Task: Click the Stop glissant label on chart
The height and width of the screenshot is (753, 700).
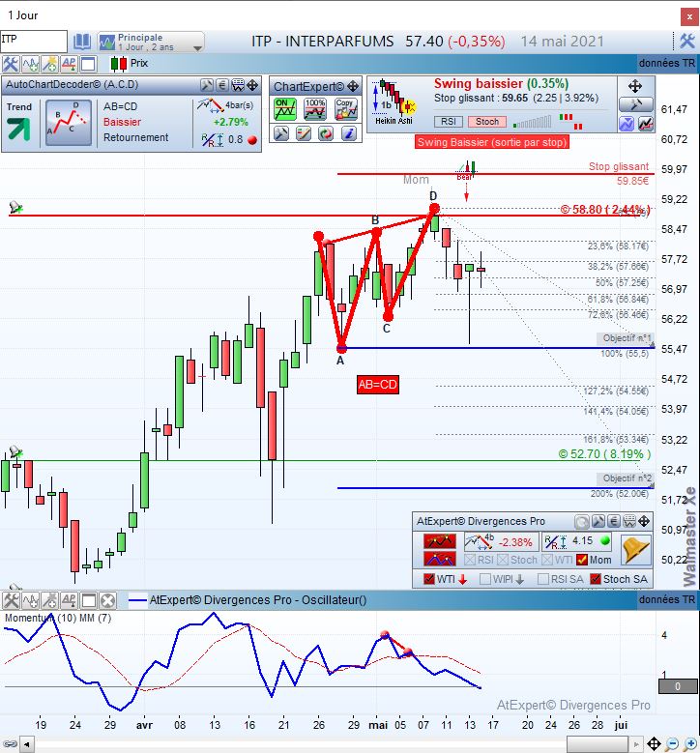Action: (x=619, y=166)
